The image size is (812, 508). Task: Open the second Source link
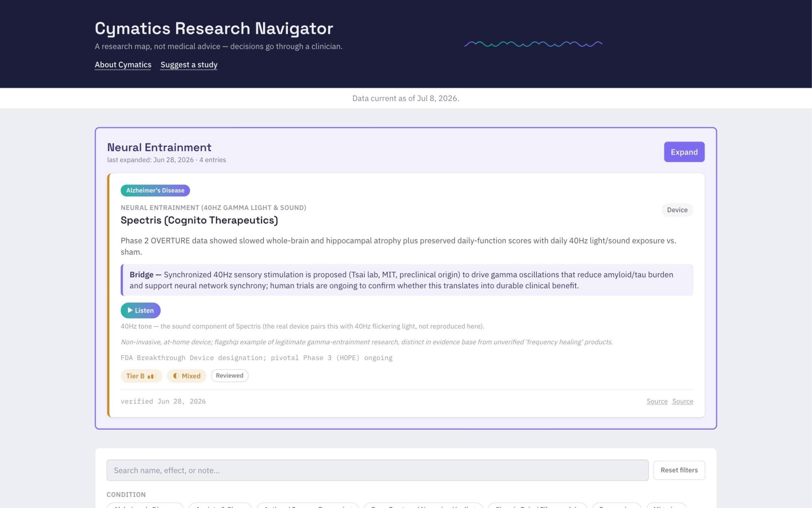[682, 402]
